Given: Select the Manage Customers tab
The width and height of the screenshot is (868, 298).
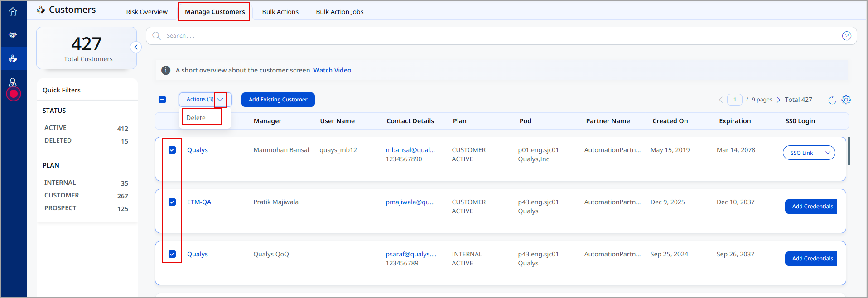Looking at the screenshot, I should [215, 12].
